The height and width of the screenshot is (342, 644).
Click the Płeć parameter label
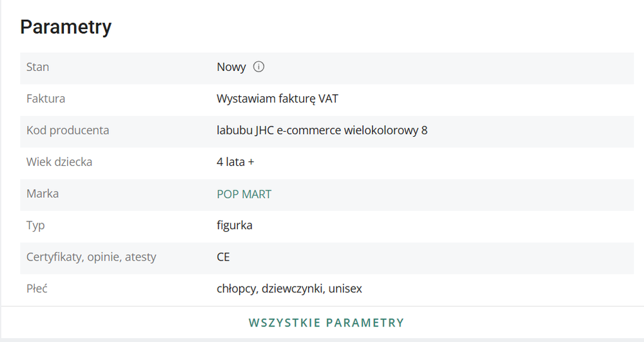[x=37, y=288]
